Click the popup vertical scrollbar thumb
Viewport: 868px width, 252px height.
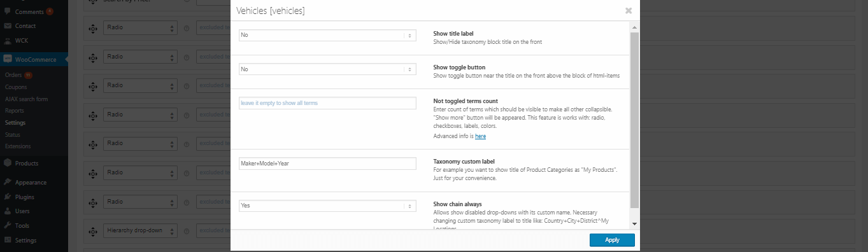pyautogui.click(x=634, y=120)
